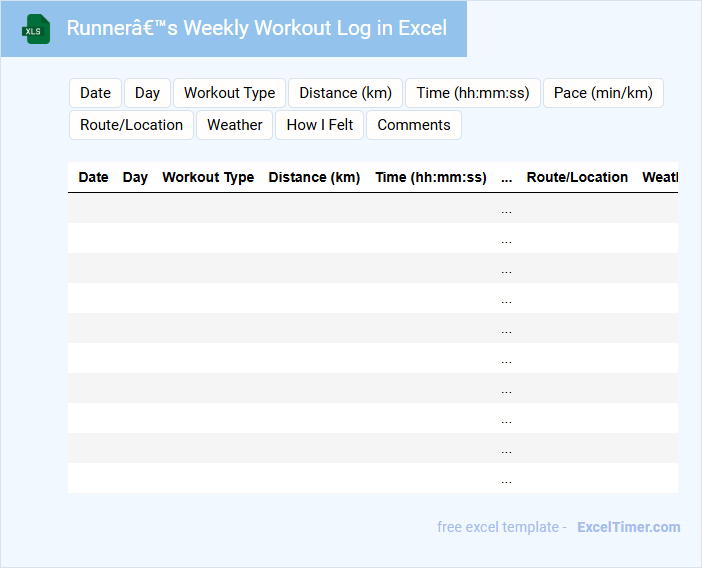
Task: Click the Workout Type column header
Action: (208, 177)
